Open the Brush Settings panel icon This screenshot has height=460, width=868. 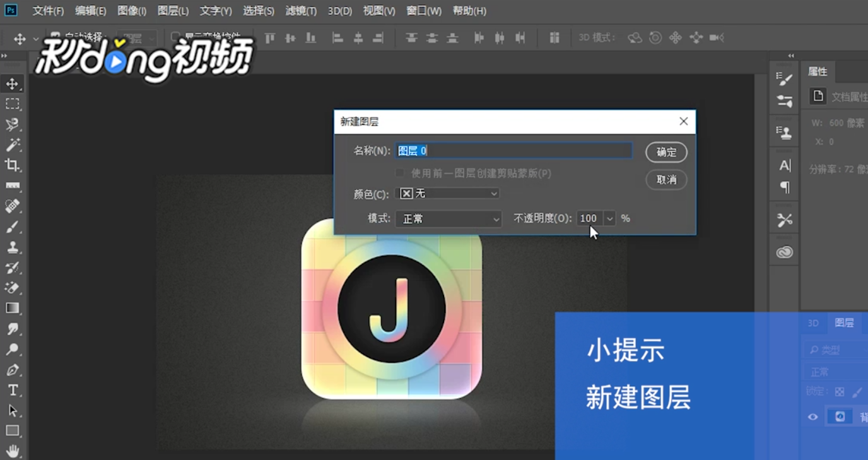tap(785, 79)
